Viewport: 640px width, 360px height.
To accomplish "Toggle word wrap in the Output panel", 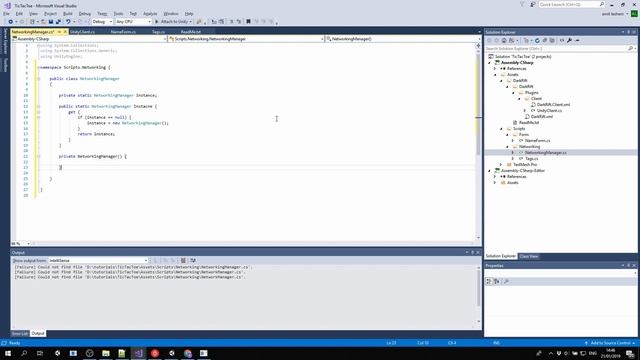I will (193, 260).
